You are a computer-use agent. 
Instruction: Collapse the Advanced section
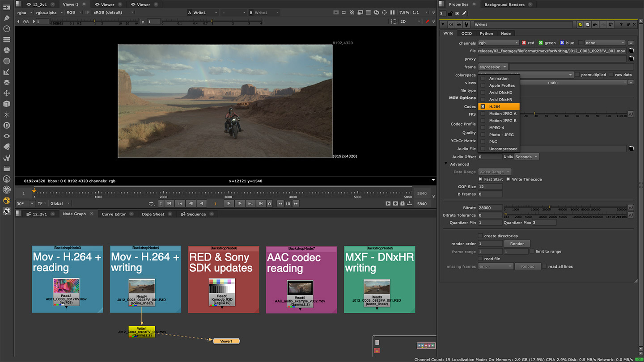446,164
